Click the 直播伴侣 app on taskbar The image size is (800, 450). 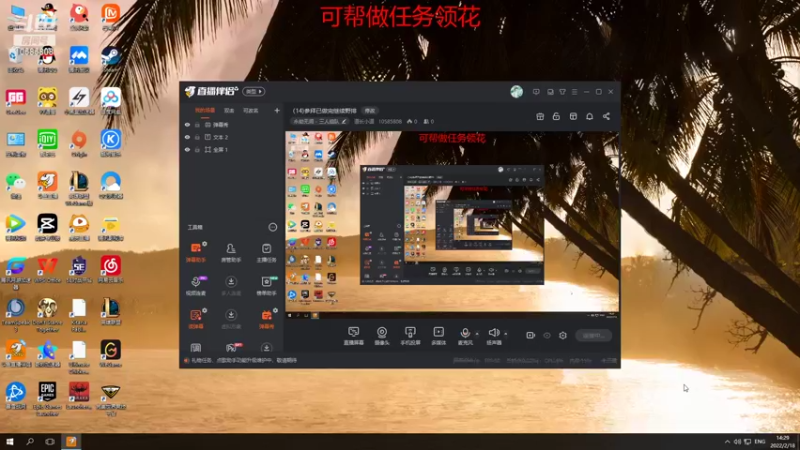71,441
